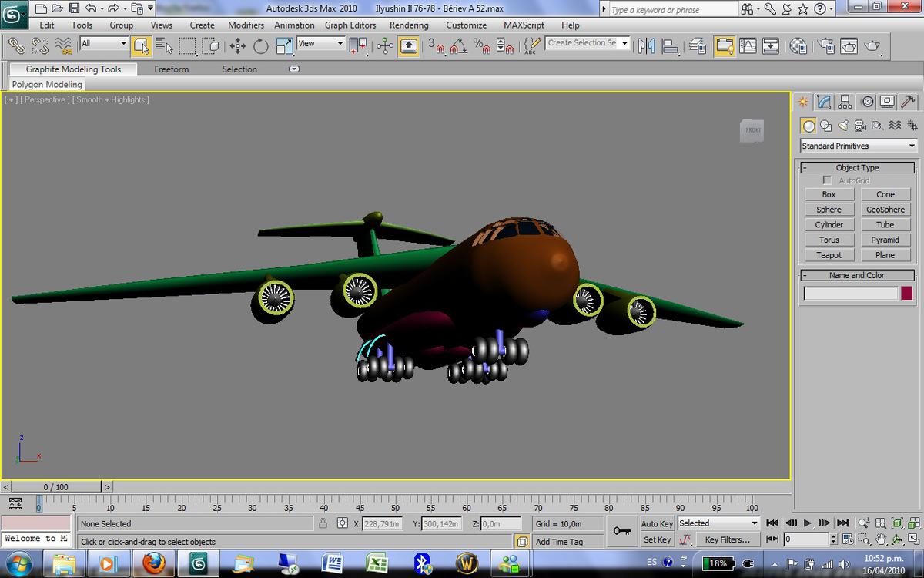Toggle Window/Crossing selection mode
Viewport: 924px width, 578px height.
(x=210, y=46)
